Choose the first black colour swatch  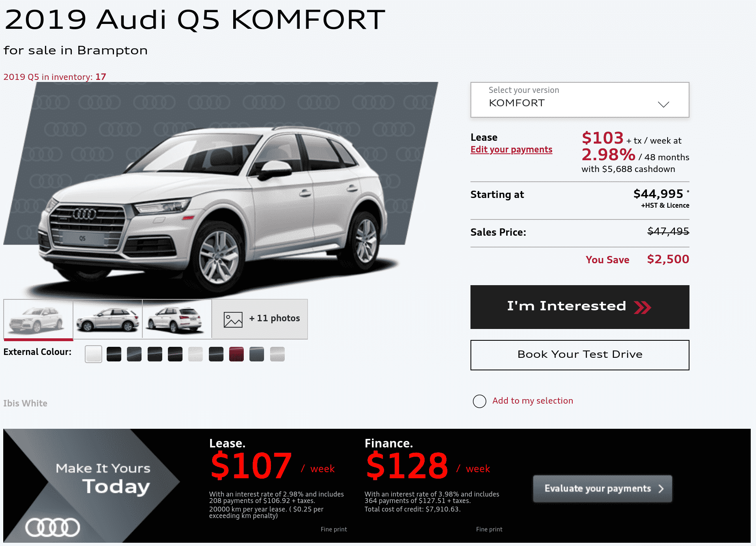click(114, 354)
